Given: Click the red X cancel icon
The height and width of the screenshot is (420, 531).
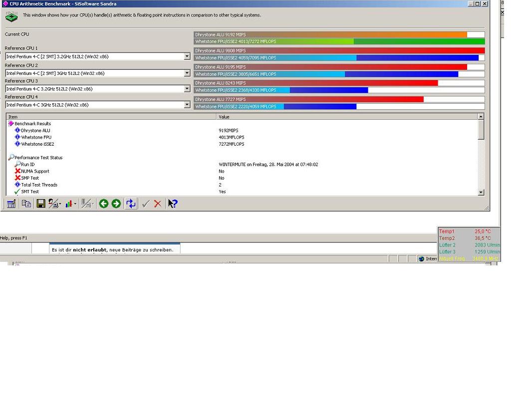Looking at the screenshot, I should [158, 204].
